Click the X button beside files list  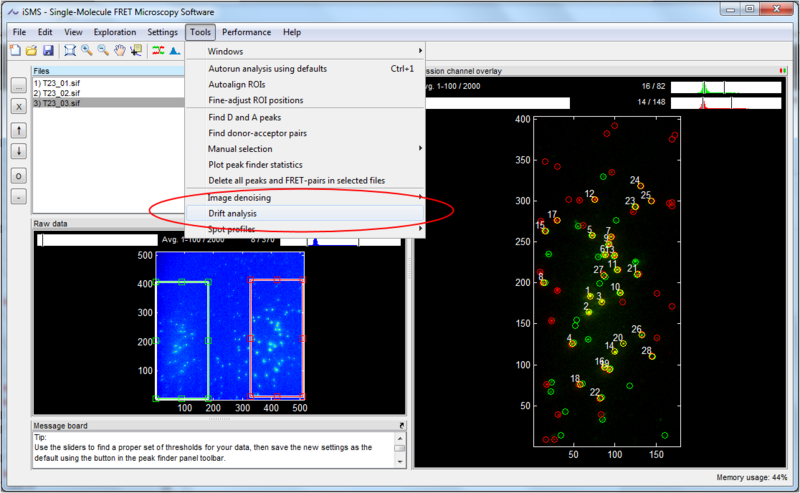[x=18, y=106]
